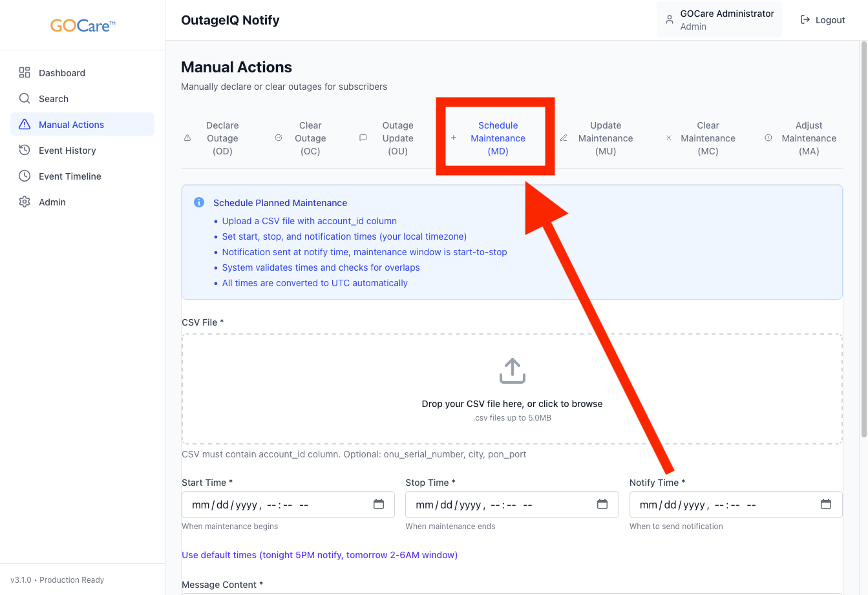Image resolution: width=868 pixels, height=595 pixels.
Task: Open the Start Time calendar picker
Action: (x=379, y=505)
